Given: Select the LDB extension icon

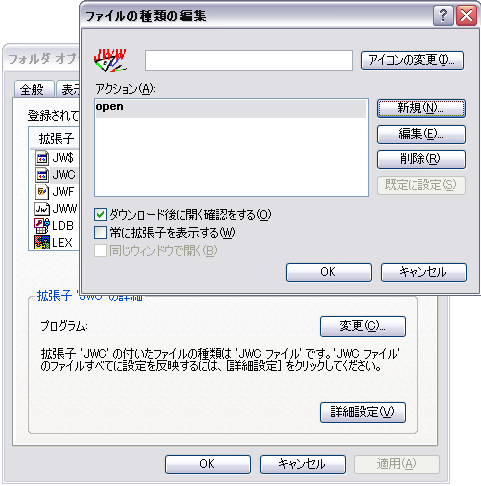Looking at the screenshot, I should [42, 226].
